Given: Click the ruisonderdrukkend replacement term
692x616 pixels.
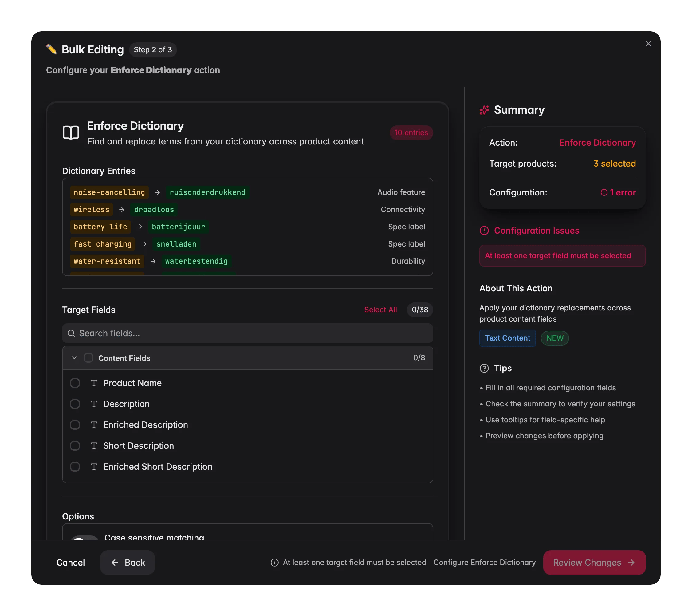Looking at the screenshot, I should [x=207, y=192].
